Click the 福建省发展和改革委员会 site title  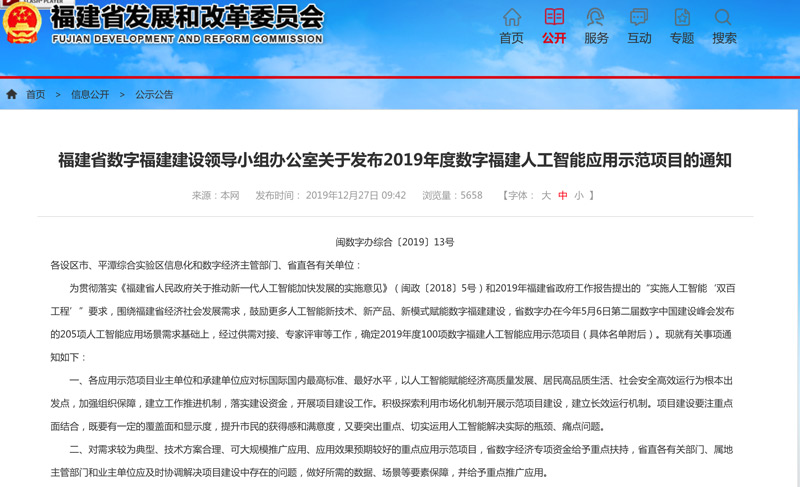(x=186, y=16)
